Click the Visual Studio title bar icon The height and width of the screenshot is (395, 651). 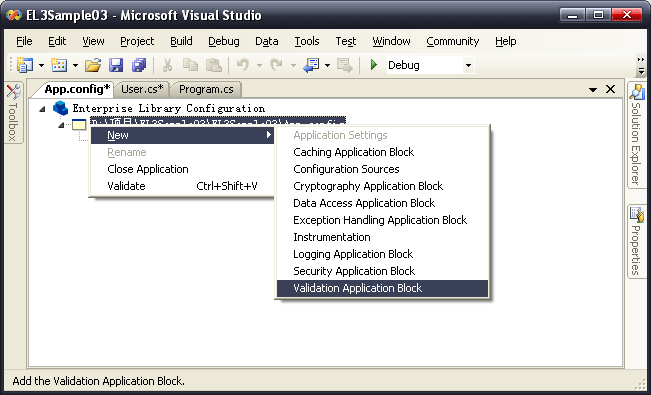14,15
